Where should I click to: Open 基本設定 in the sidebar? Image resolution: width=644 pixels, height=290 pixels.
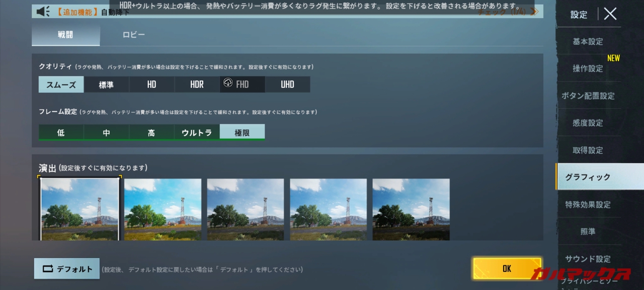pyautogui.click(x=588, y=41)
